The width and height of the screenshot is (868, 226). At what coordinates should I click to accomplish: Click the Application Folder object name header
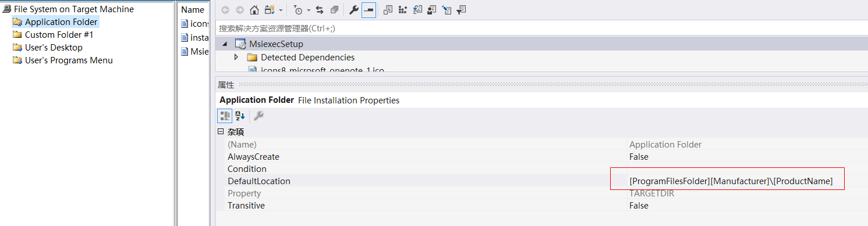(257, 100)
